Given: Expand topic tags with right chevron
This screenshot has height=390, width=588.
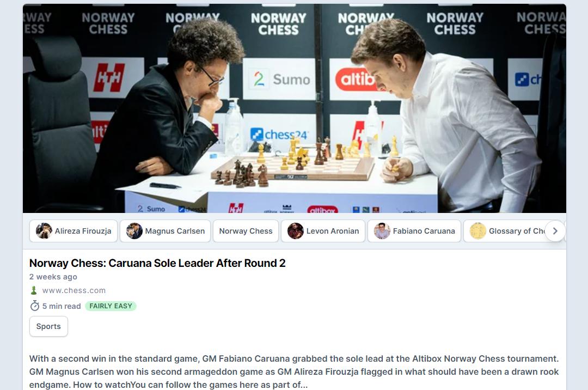Looking at the screenshot, I should tap(555, 231).
